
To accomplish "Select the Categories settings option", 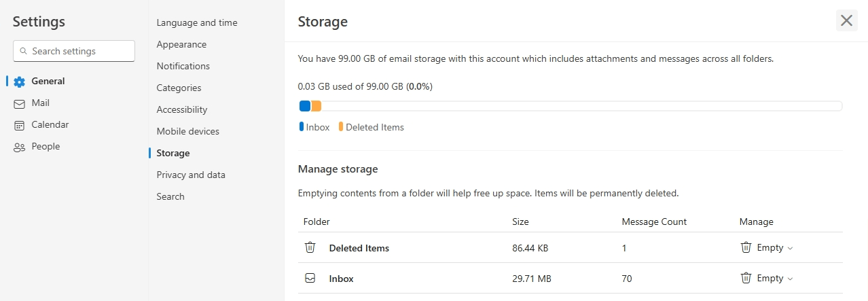I will click(x=179, y=88).
